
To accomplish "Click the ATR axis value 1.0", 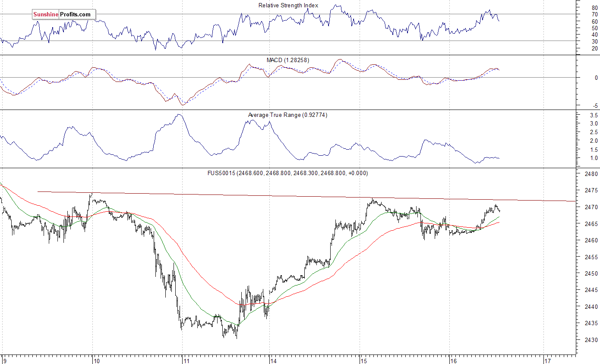I will 594,158.
